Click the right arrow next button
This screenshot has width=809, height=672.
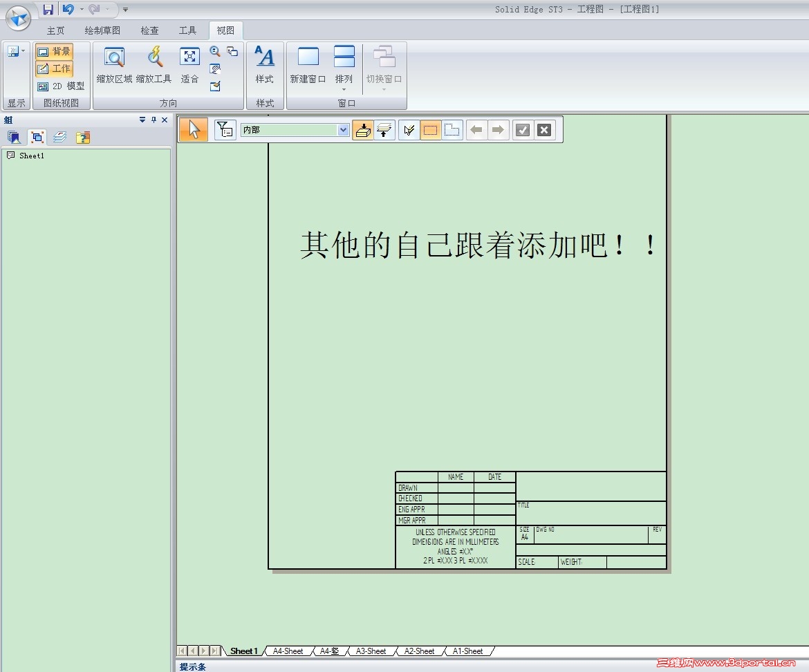coord(498,130)
